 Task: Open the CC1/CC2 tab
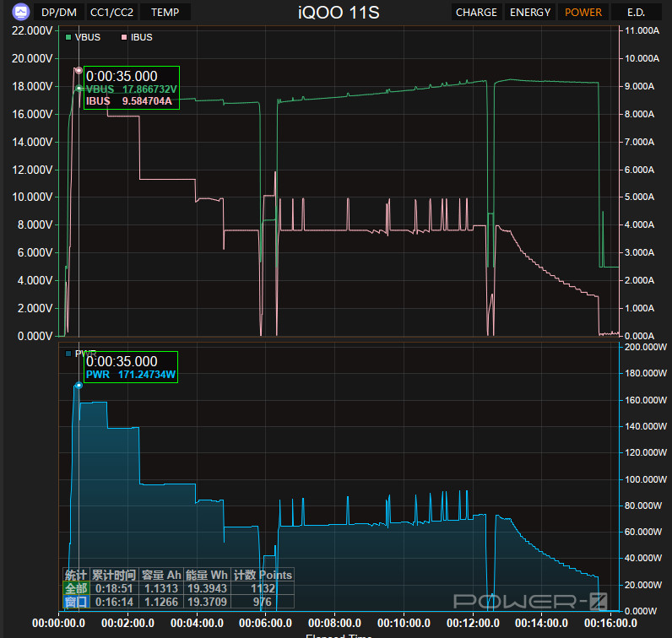[x=111, y=13]
